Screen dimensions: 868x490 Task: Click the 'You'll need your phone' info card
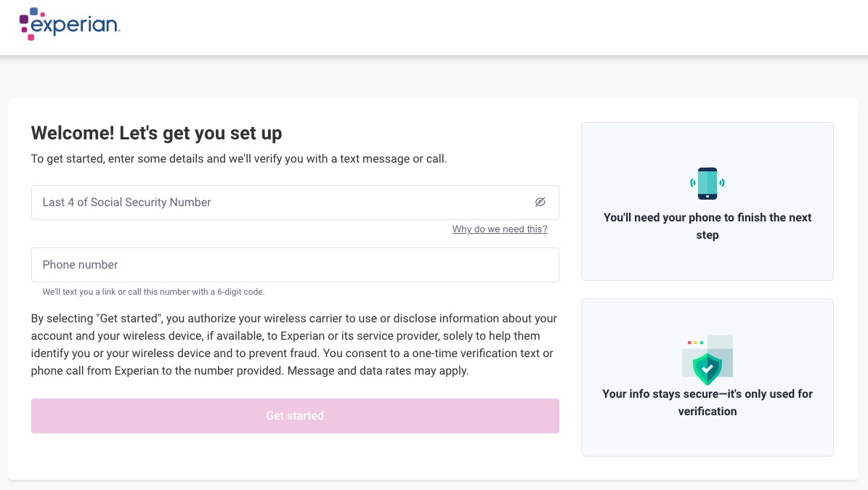pyautogui.click(x=707, y=201)
